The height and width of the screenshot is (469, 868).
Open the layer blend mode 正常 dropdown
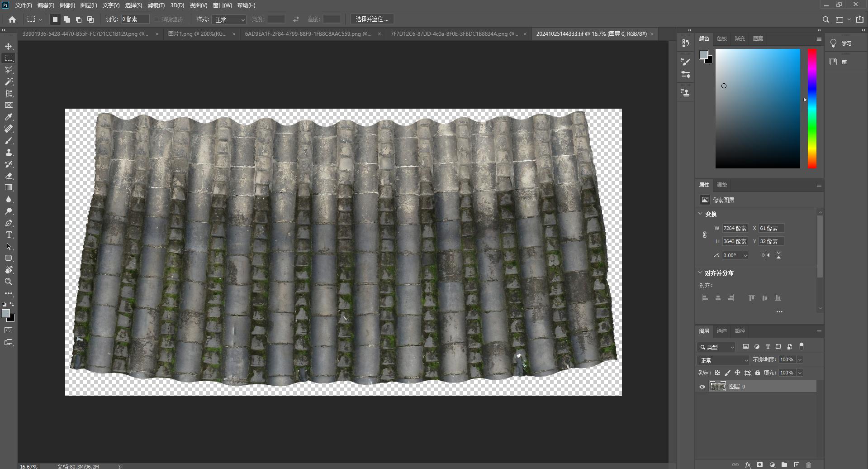tap(723, 360)
